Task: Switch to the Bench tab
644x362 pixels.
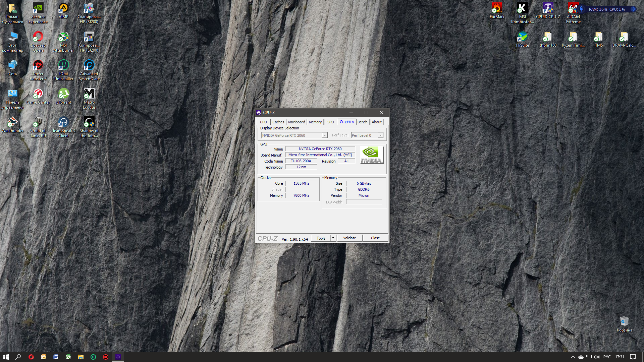Action: 362,122
